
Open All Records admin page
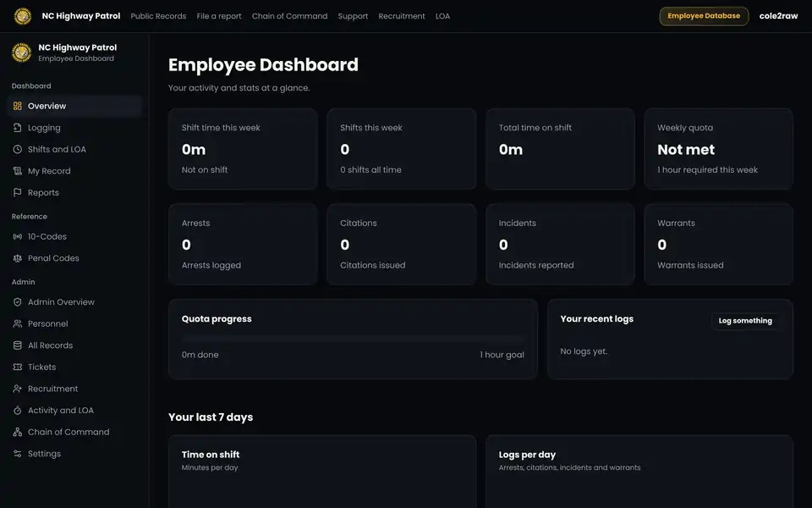75,345
